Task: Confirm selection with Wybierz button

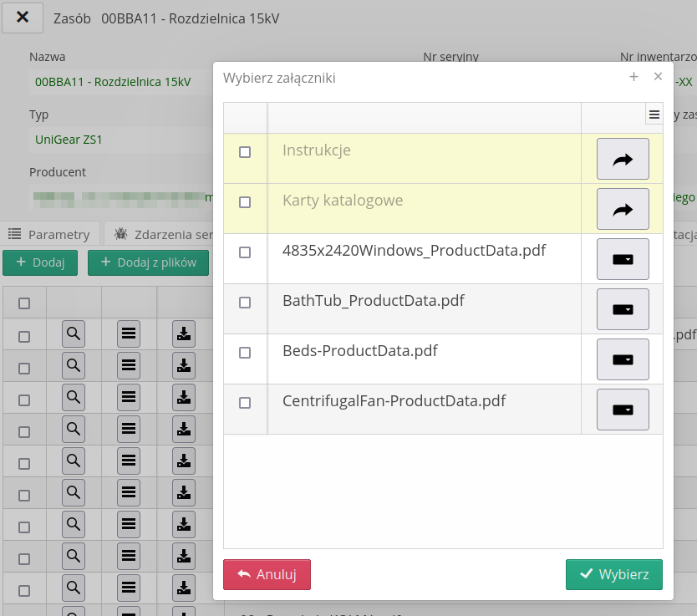Action: point(613,574)
